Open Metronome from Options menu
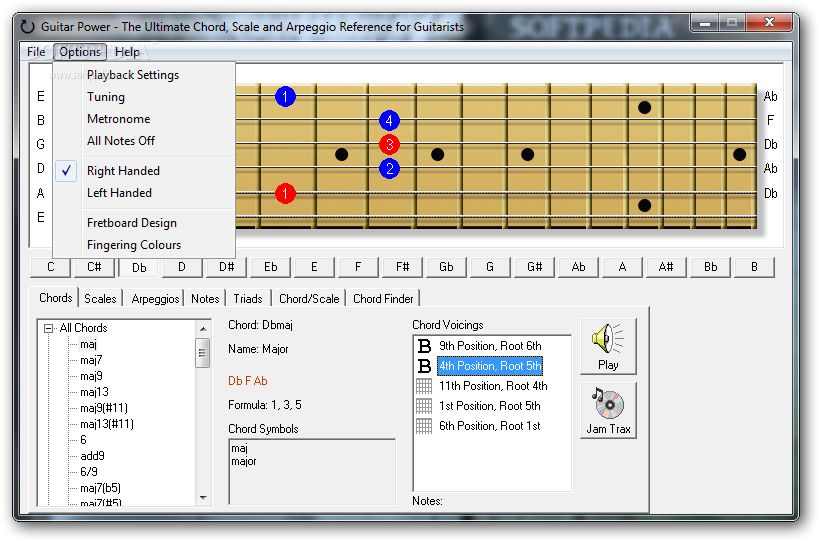 (143, 119)
